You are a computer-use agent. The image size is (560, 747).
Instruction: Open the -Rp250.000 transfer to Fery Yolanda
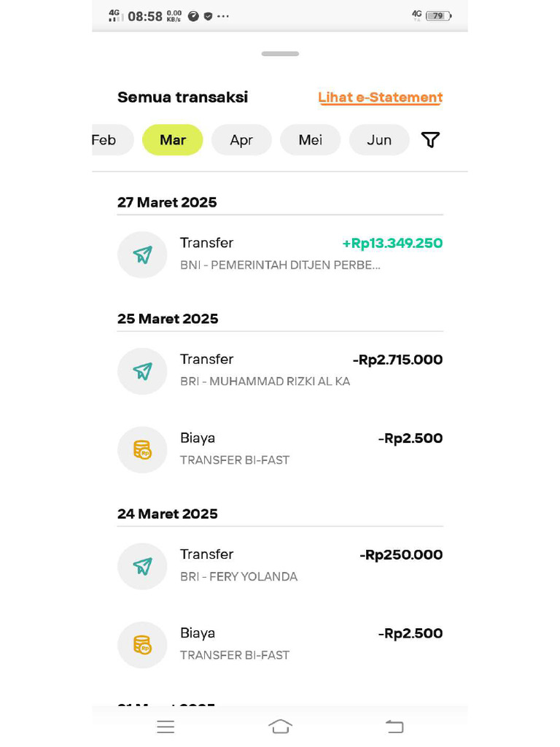click(280, 566)
